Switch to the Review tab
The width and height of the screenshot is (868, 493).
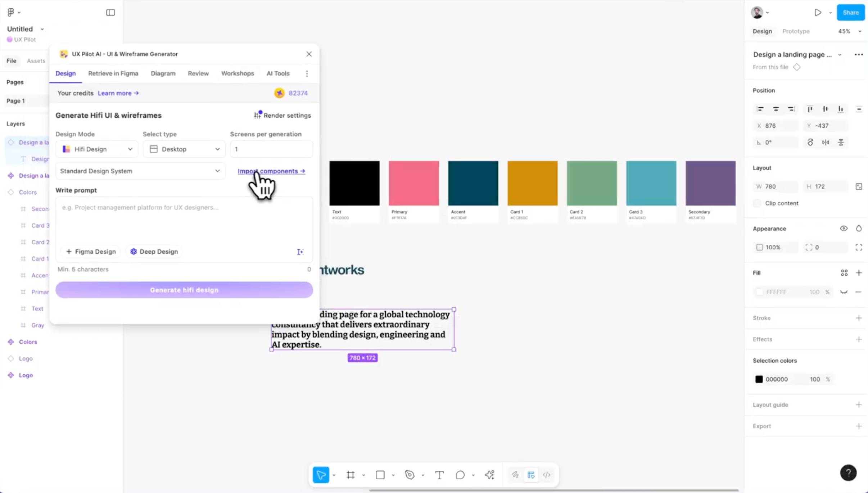click(x=198, y=73)
